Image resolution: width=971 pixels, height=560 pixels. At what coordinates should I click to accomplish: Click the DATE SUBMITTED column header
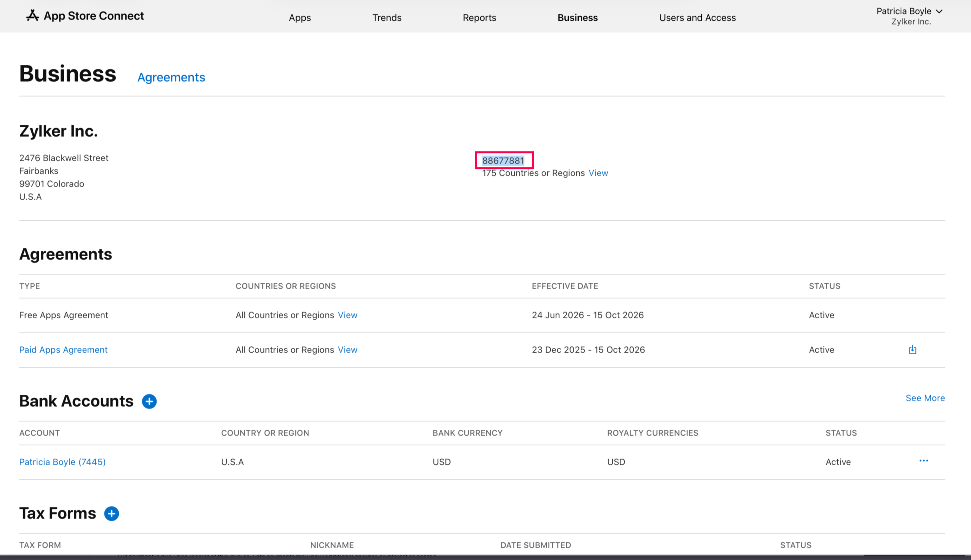pyautogui.click(x=536, y=545)
